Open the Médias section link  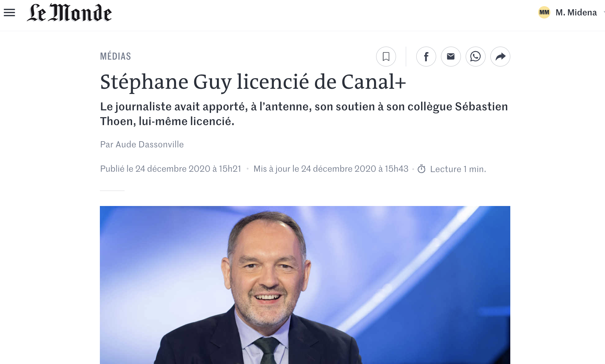click(x=116, y=56)
